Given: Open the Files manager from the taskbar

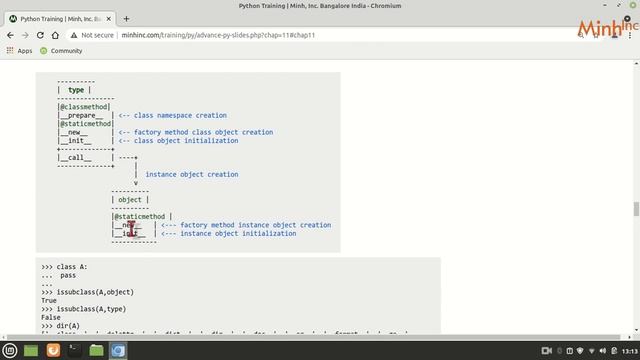Looking at the screenshot, I should click(96, 350).
